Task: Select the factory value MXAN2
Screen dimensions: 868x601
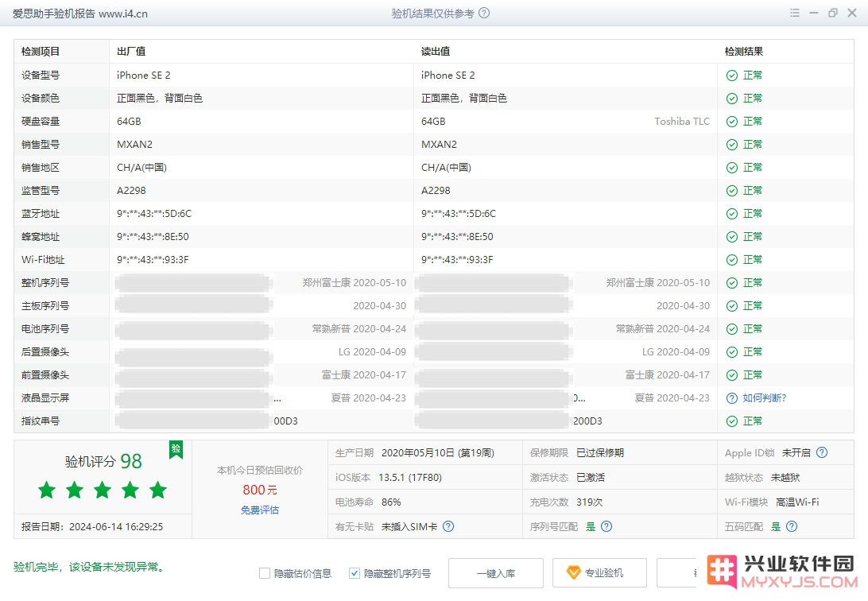Action: pyautogui.click(x=134, y=145)
